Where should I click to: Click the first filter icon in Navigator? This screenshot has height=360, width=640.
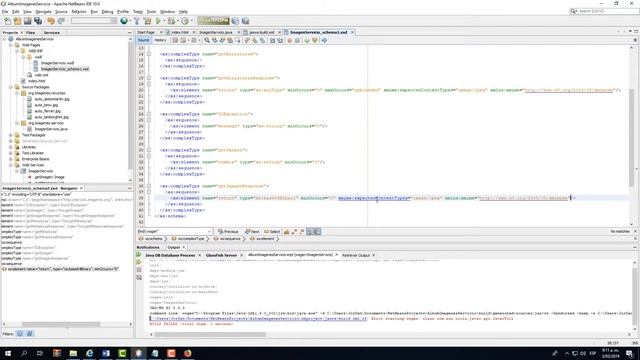click(20, 333)
